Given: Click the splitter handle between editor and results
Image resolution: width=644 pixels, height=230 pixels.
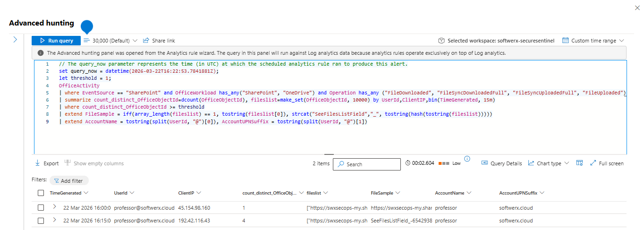Looking at the screenshot, I should (329, 154).
